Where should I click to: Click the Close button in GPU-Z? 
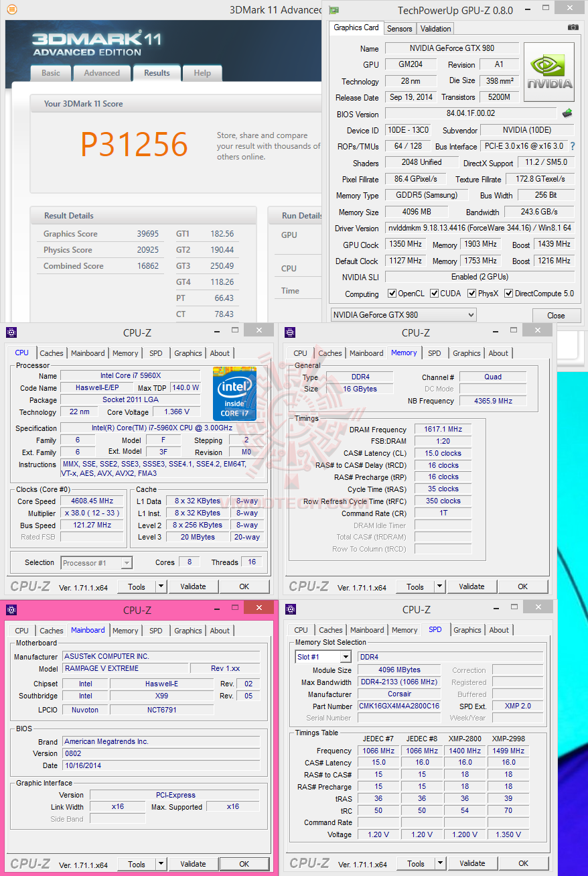556,315
